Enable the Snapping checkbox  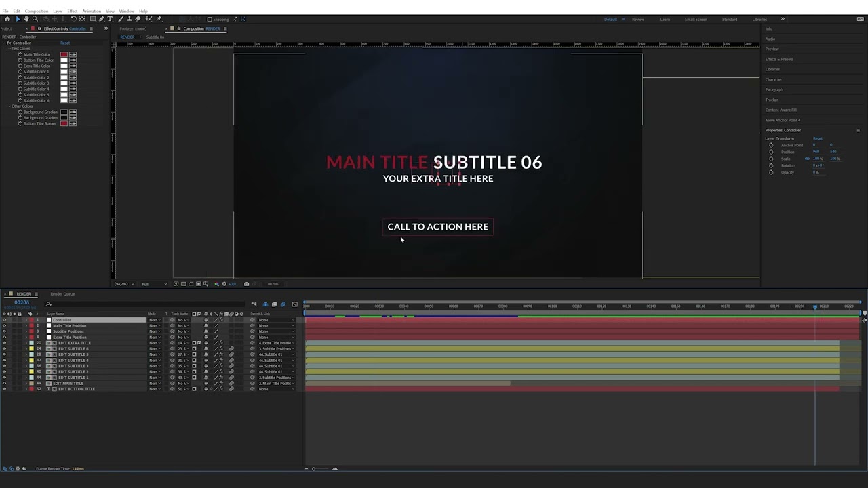(x=210, y=19)
